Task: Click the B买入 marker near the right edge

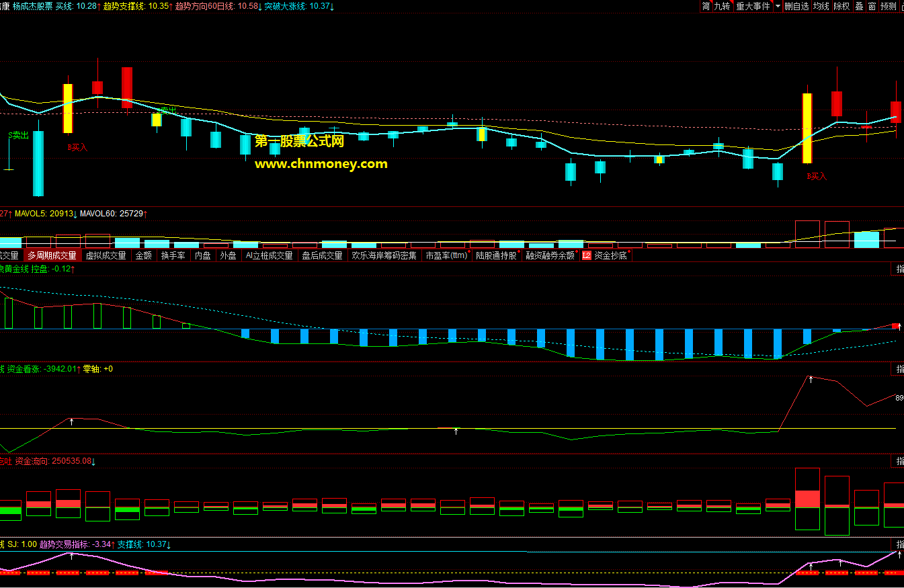Action: pos(817,176)
